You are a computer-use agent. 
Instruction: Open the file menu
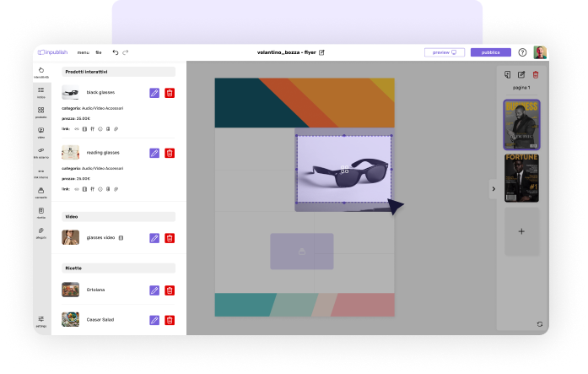[99, 52]
